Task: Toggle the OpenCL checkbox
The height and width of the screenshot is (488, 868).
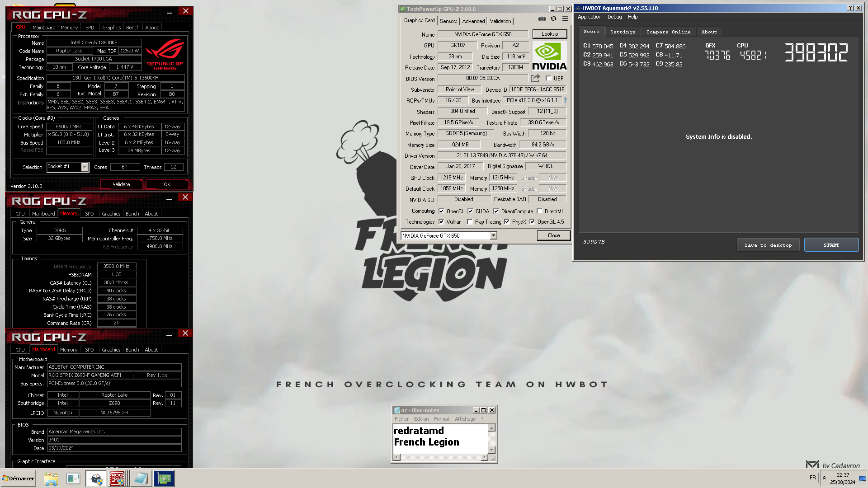Action: point(441,211)
